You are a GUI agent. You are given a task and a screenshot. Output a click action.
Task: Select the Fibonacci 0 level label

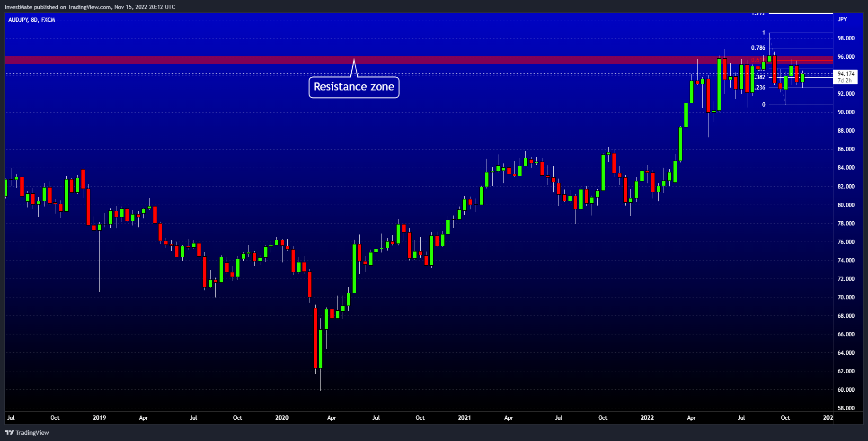pyautogui.click(x=763, y=105)
